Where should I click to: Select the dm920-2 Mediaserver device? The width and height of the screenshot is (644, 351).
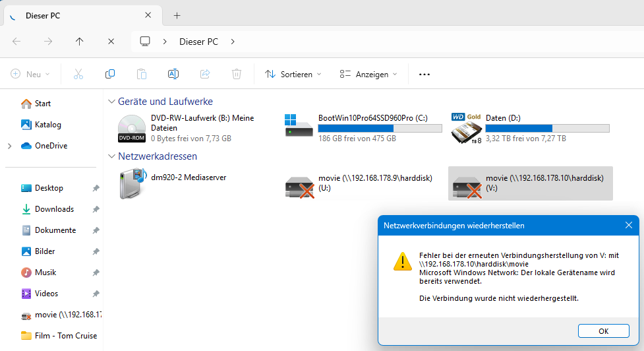point(132,184)
